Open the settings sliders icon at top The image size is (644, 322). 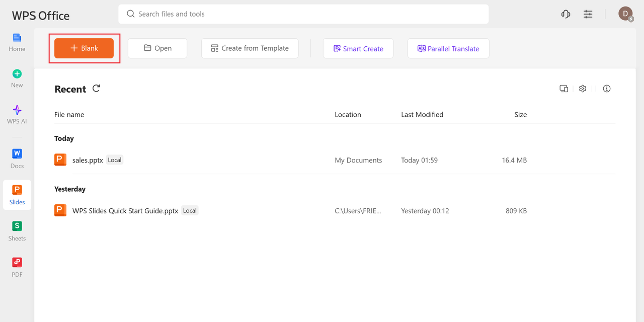[588, 14]
